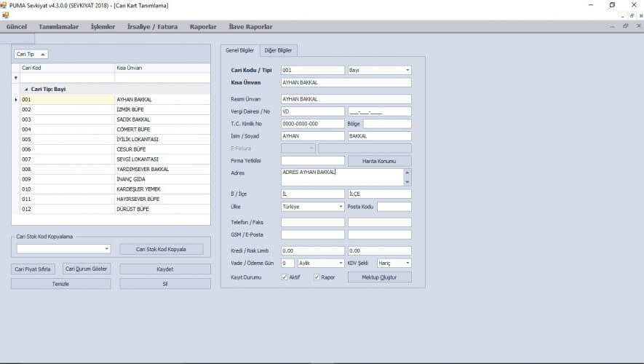Restore the inner child window
The width and height of the screenshot is (644, 364).
(x=626, y=26)
